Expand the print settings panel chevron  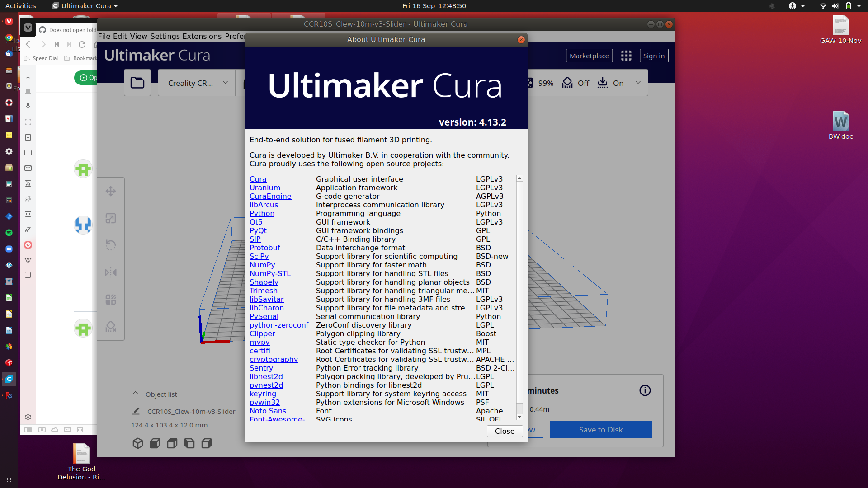click(x=638, y=83)
